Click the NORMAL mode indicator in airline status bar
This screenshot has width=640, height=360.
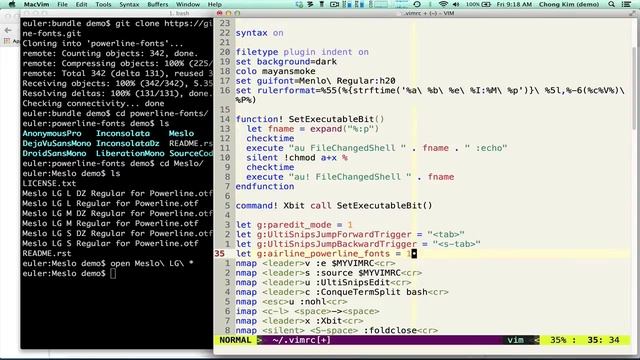[x=235, y=340]
